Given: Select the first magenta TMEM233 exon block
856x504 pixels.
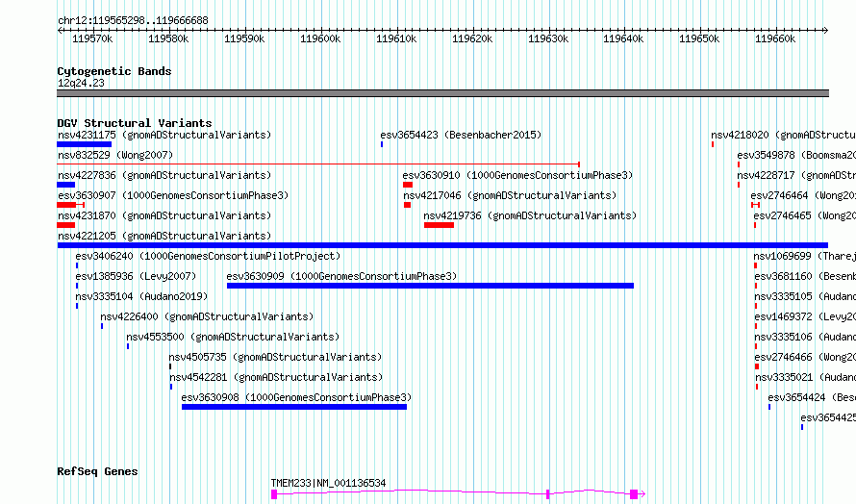Looking at the screenshot, I should (274, 494).
